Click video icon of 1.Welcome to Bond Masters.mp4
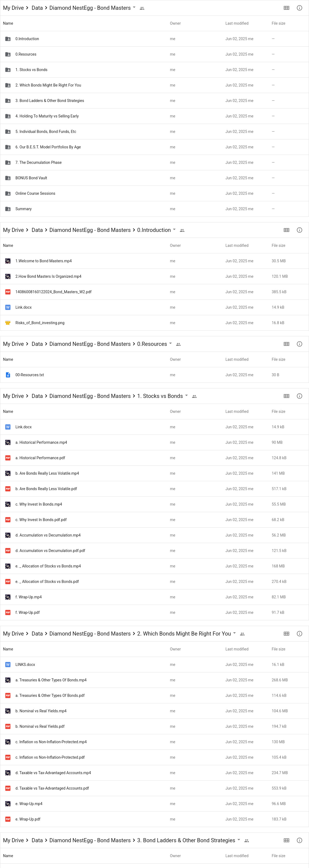 8,261
